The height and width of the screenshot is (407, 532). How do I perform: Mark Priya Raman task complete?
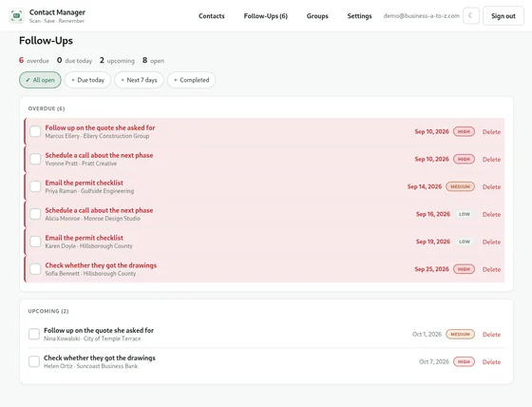coord(35,186)
